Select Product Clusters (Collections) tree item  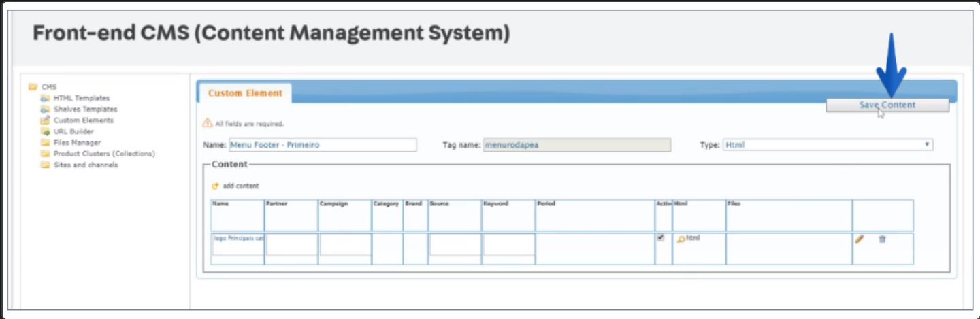(104, 154)
